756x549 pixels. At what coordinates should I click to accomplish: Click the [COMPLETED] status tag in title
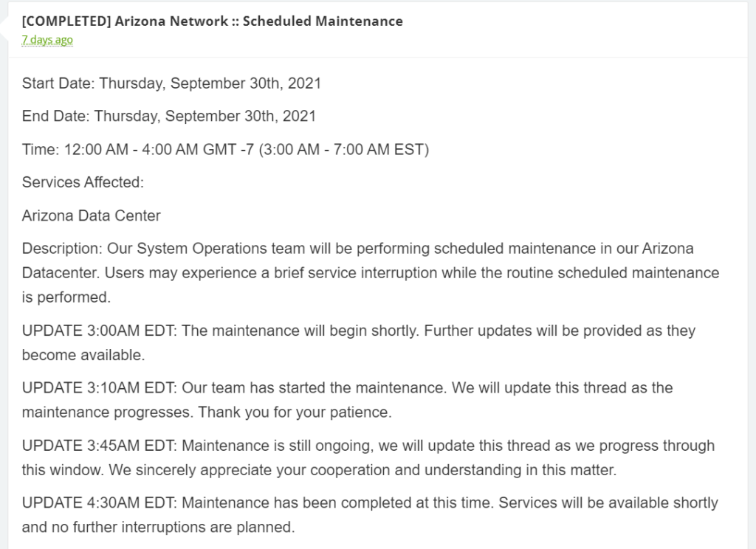click(x=66, y=21)
